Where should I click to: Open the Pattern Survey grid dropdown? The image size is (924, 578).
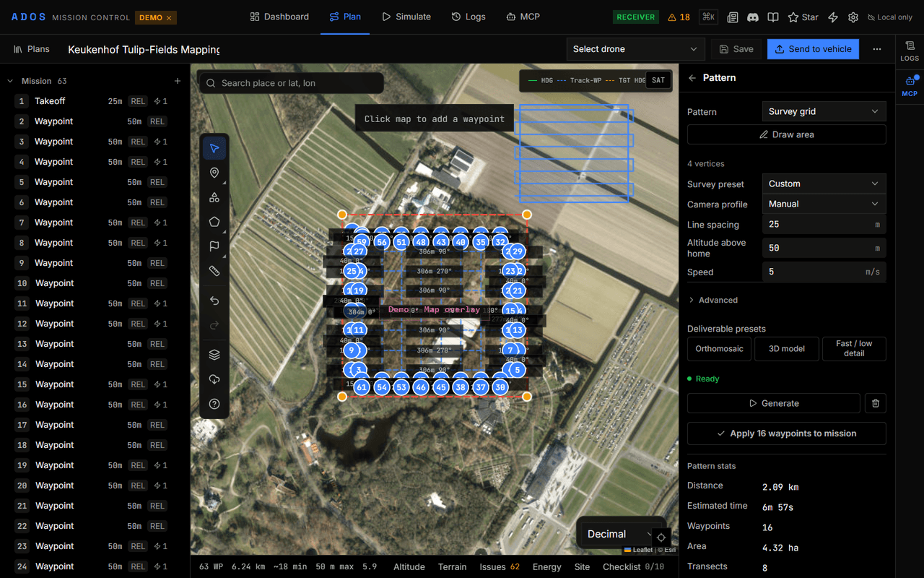(x=824, y=111)
